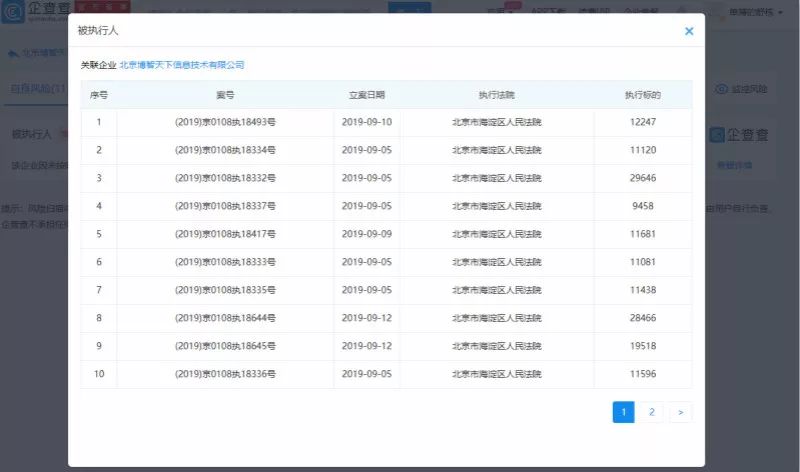This screenshot has width=800, height=472.
Task: Click the court name in row 1
Action: pos(496,122)
